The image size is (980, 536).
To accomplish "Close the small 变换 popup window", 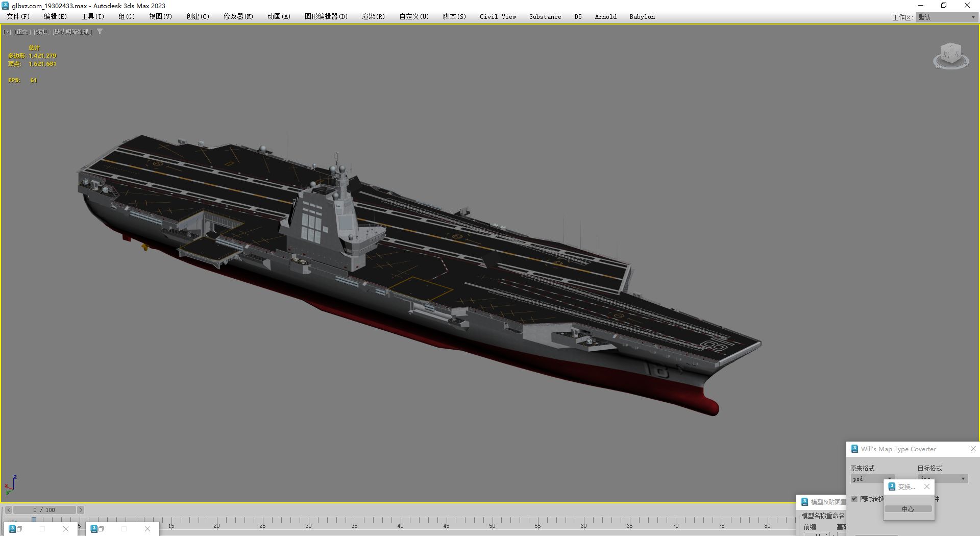I will (x=927, y=486).
